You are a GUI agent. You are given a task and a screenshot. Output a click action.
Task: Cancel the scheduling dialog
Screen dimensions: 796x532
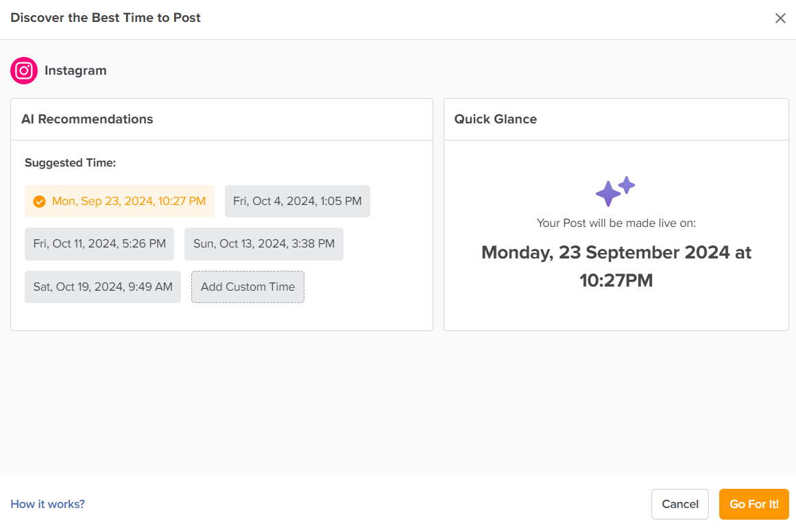[x=679, y=504]
